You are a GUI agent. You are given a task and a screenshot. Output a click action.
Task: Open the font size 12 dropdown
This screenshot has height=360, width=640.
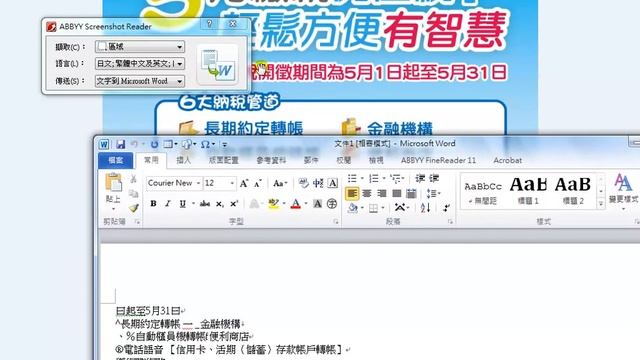232,183
